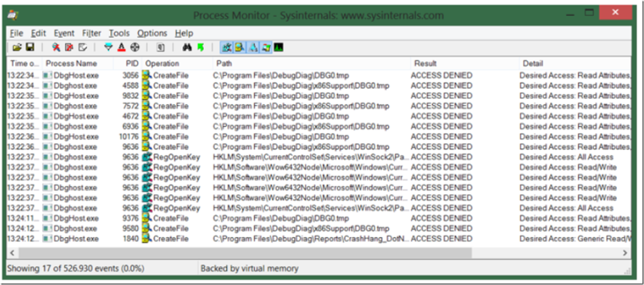This screenshot has width=644, height=285.
Task: Click the horizontal scrollbar thumb
Action: pos(245,253)
